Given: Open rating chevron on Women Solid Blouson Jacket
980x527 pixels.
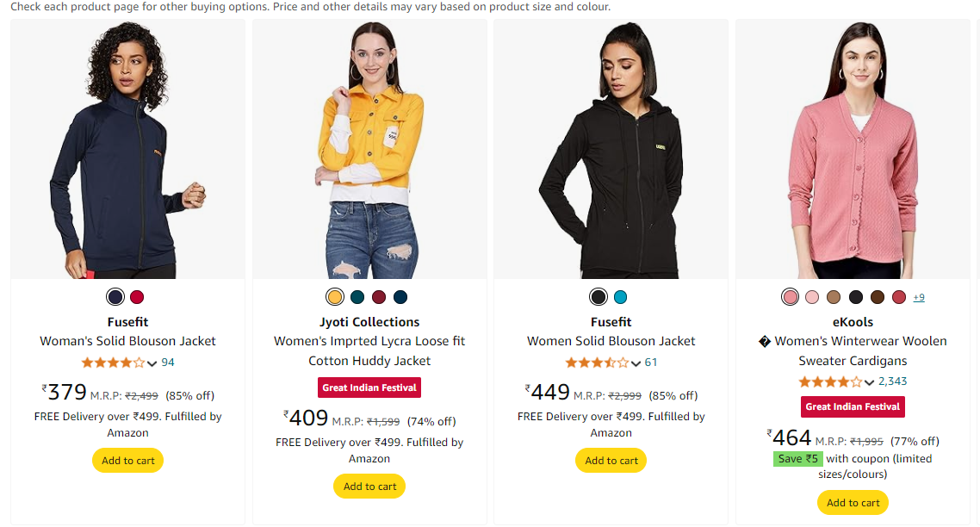Looking at the screenshot, I should point(636,363).
